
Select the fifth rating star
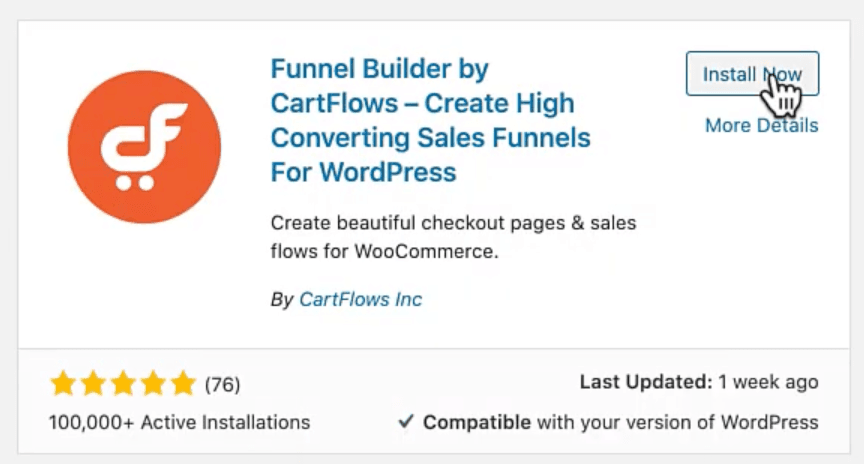coord(182,383)
